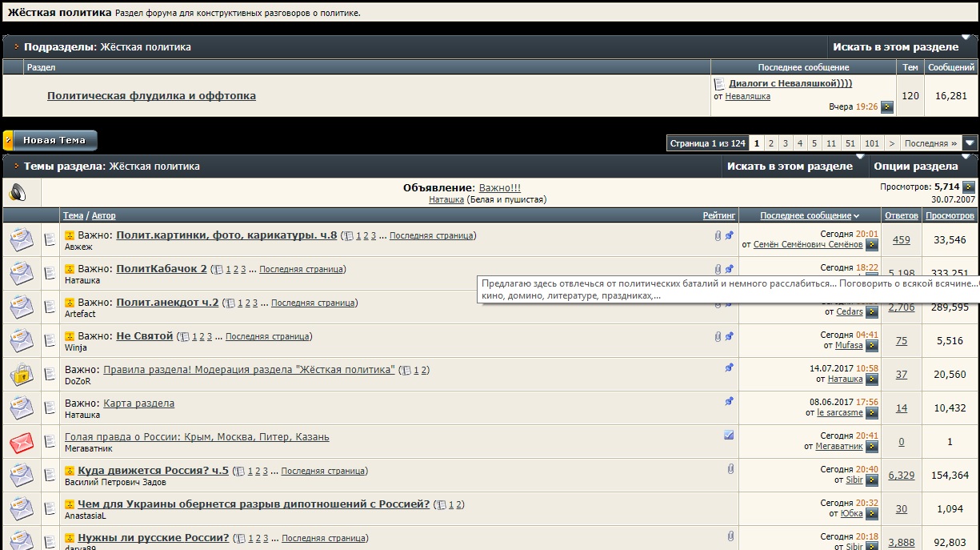Image resolution: width=980 pixels, height=550 pixels.
Task: Open Искать в этом разделе in topics bar
Action: tap(790, 166)
